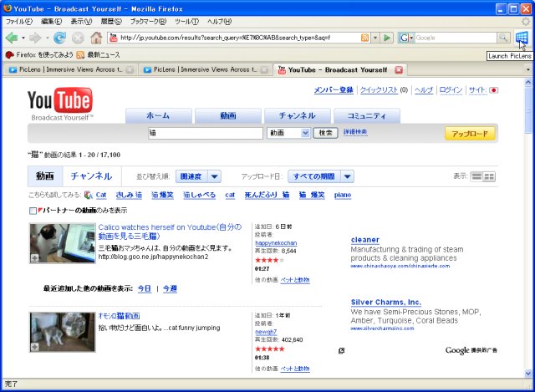Reload the current page
535x392 pixels.
(x=59, y=38)
